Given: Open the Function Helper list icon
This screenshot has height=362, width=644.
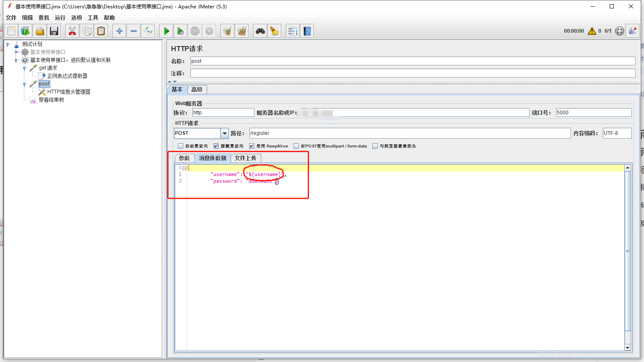Looking at the screenshot, I should coord(293,31).
